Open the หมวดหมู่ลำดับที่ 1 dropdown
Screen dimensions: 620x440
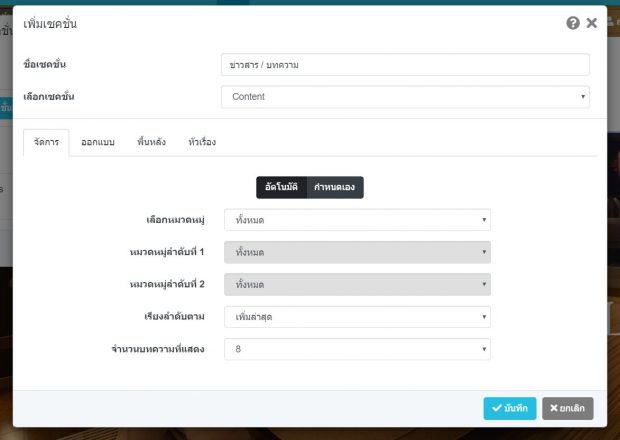(357, 252)
